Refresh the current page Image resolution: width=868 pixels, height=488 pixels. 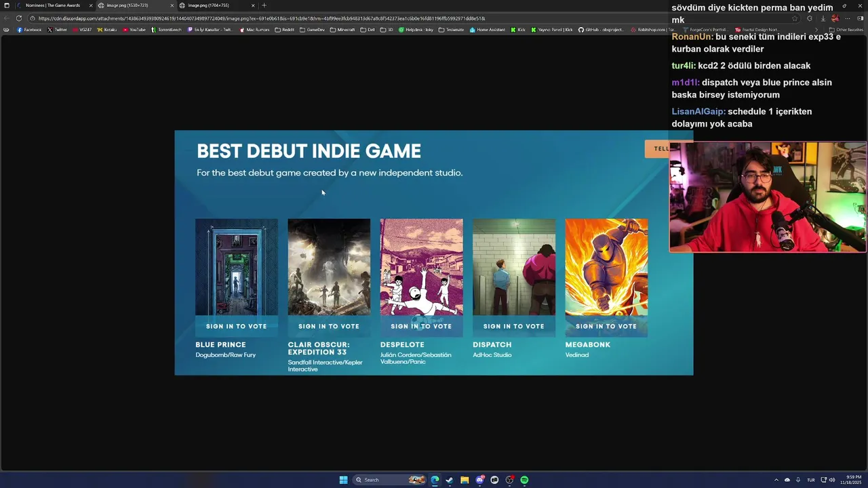pos(18,18)
